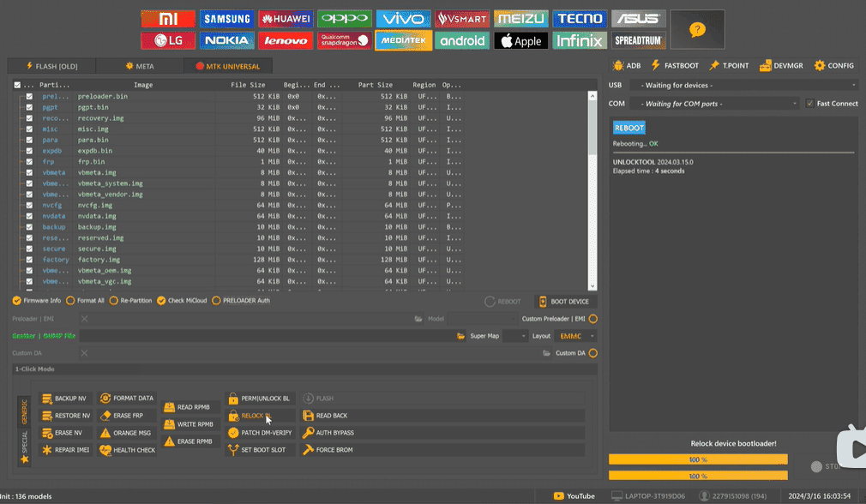Open the DEVMGR device manager
866x504 pixels.
click(x=781, y=65)
